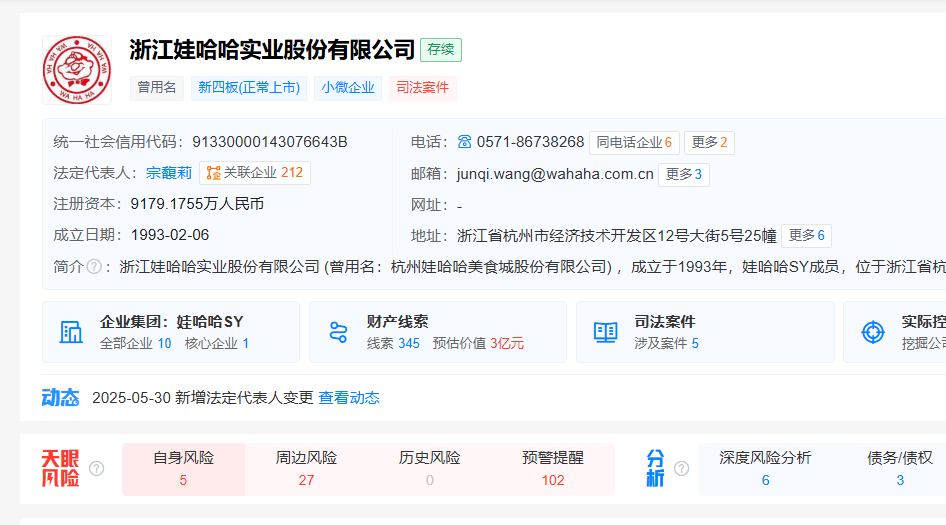Screen dimensions: 946x525
Task: Click the help icon beside 分析
Action: 682,469
